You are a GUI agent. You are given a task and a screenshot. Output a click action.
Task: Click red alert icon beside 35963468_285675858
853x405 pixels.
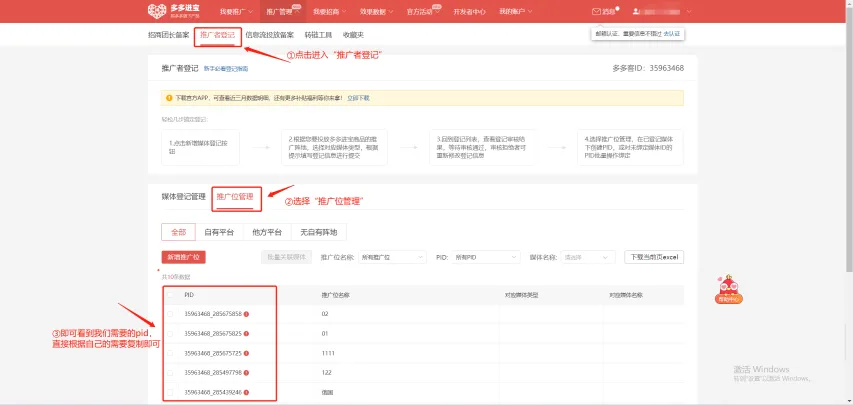point(246,314)
